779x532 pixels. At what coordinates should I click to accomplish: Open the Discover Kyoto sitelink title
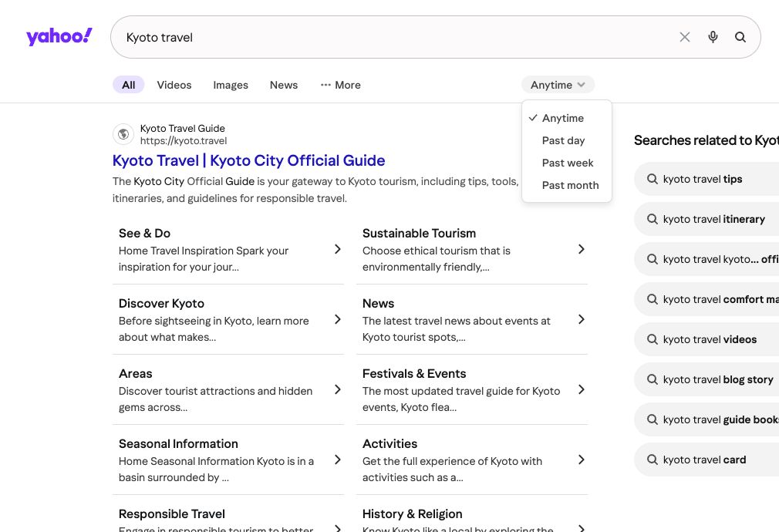161,304
